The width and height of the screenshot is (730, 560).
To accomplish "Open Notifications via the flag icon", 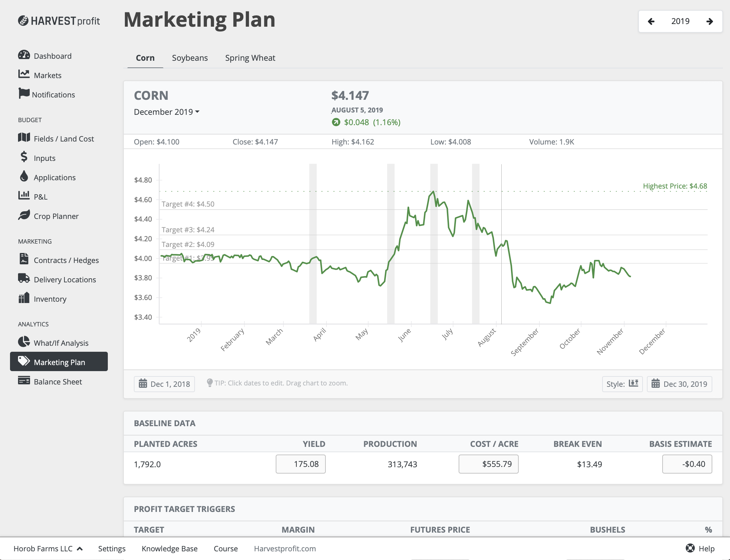I will 24,94.
